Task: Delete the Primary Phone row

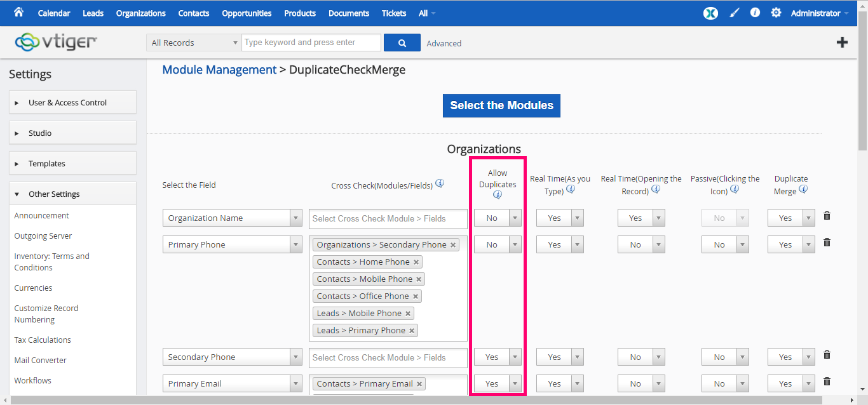Action: (x=827, y=242)
